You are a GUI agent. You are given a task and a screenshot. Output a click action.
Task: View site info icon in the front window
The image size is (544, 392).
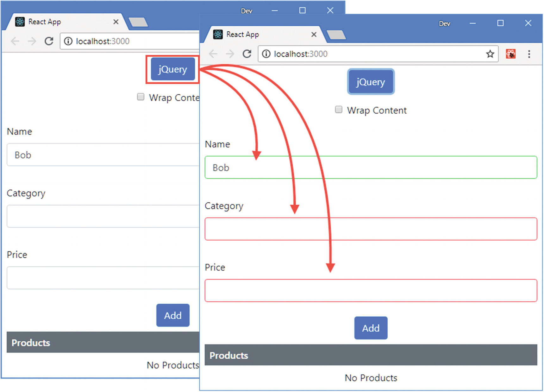pos(266,54)
